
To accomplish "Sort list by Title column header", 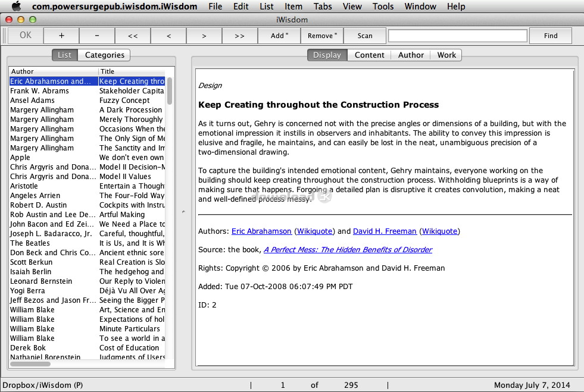I will pyautogui.click(x=132, y=71).
